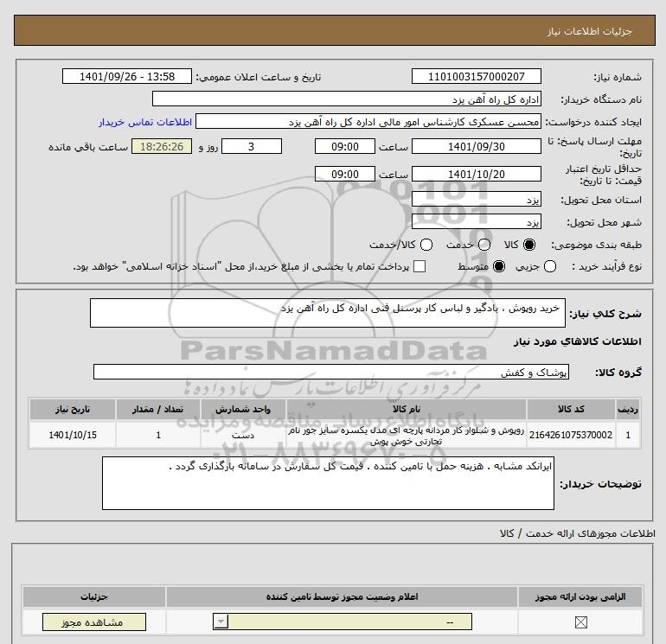Click the الزامی بودن ارائه مجوز header
666x644 pixels.
coord(580,596)
